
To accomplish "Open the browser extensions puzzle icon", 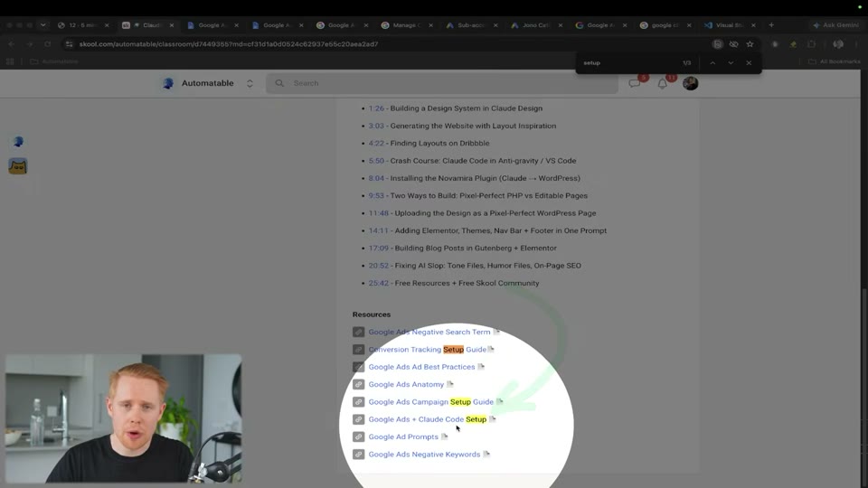I will click(x=812, y=44).
